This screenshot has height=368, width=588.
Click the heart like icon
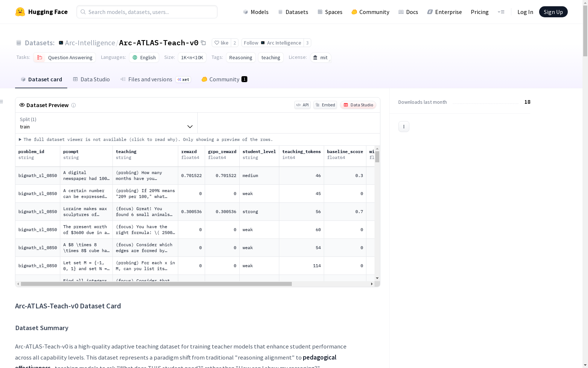[x=217, y=43]
